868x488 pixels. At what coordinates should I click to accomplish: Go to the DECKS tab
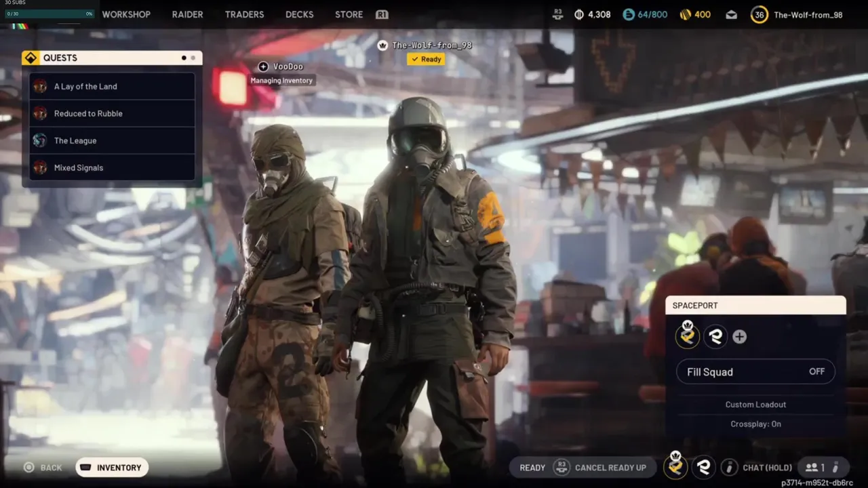click(300, 14)
